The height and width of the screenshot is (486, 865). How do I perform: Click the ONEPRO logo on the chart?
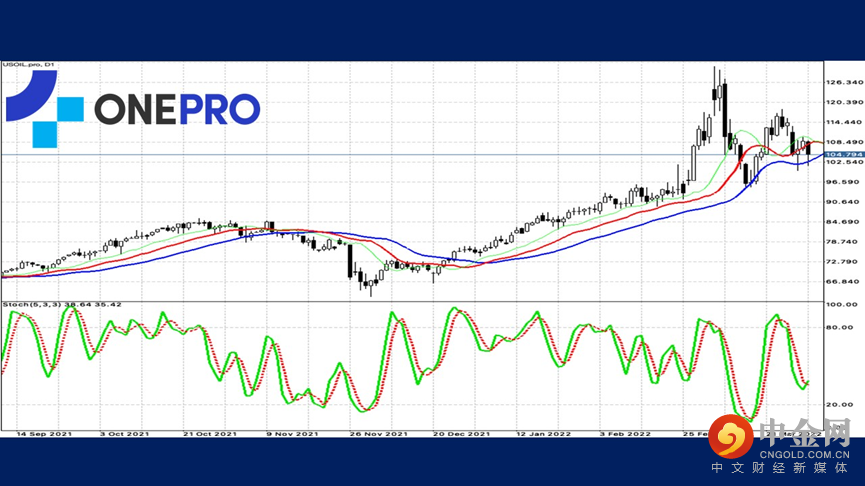coord(133,109)
